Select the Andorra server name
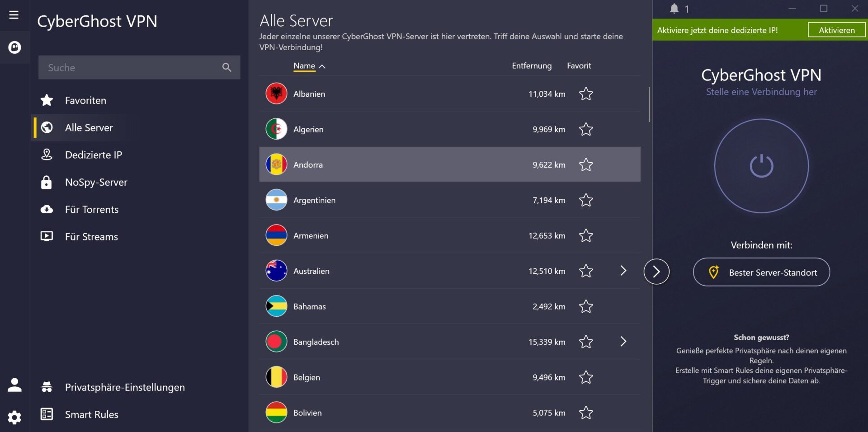Viewport: 868px width, 432px height. (308, 165)
